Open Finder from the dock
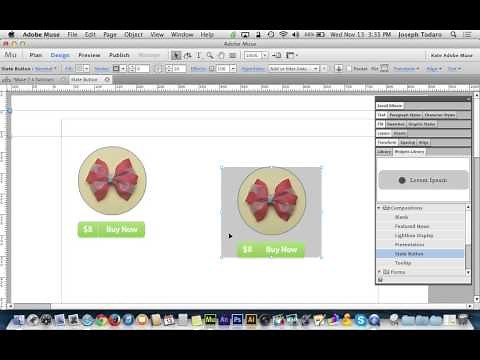 [x=18, y=320]
